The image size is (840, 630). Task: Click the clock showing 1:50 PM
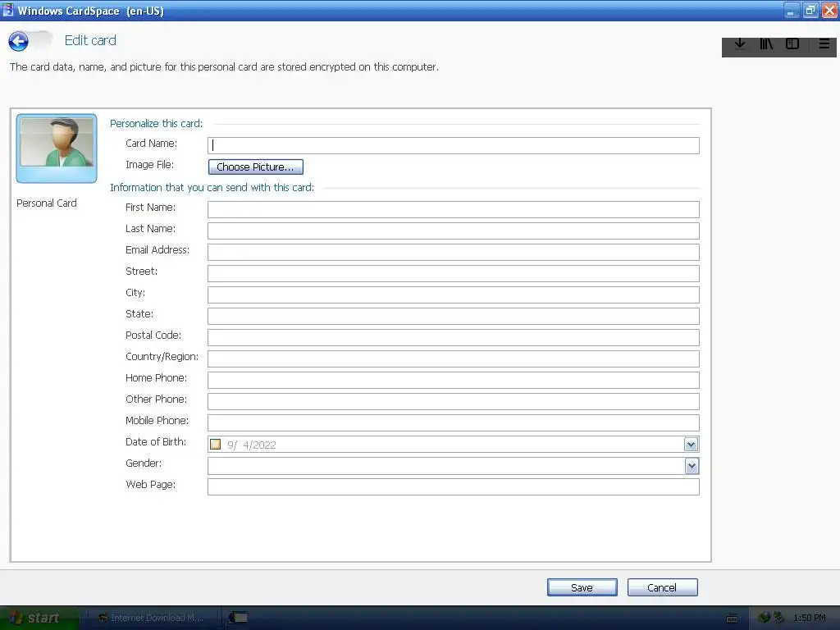(x=810, y=619)
